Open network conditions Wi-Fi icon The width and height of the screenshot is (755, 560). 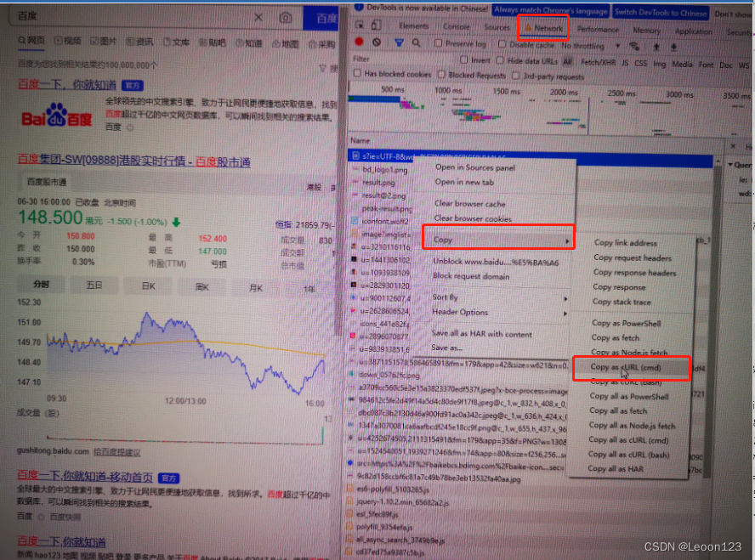[x=634, y=46]
